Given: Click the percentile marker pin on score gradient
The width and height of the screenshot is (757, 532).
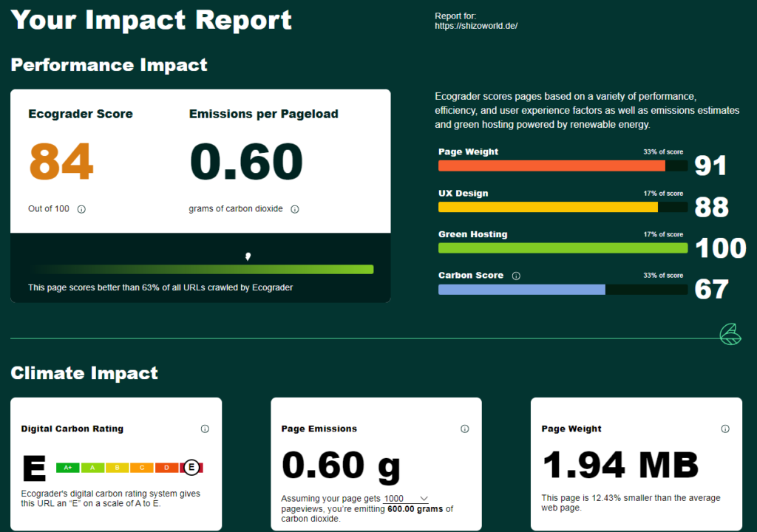Looking at the screenshot, I should coord(248,256).
